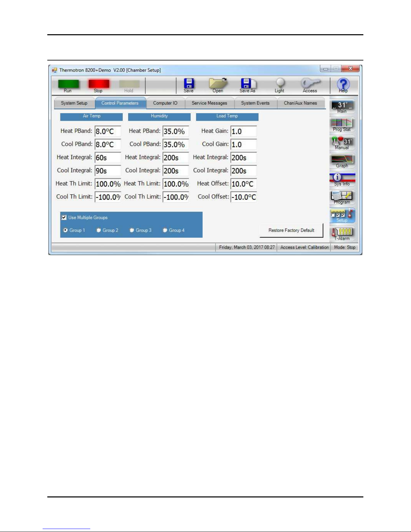Image resolution: width=411 pixels, height=532 pixels.
Task: Click Load Temp Heat Gain field
Action: click(x=244, y=131)
